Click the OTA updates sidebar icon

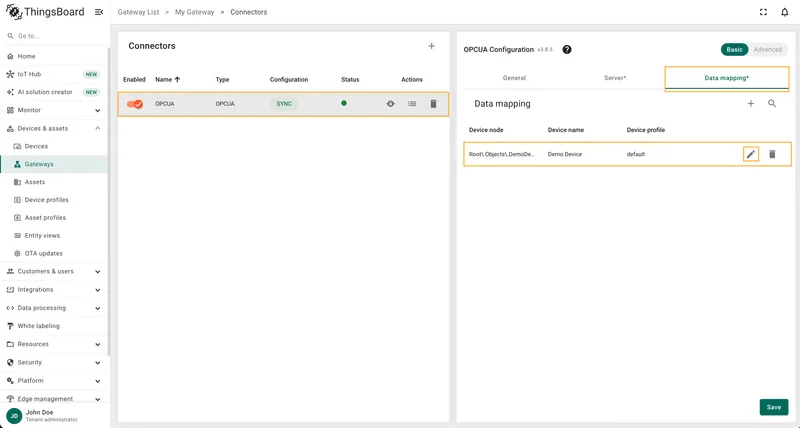[x=17, y=253]
